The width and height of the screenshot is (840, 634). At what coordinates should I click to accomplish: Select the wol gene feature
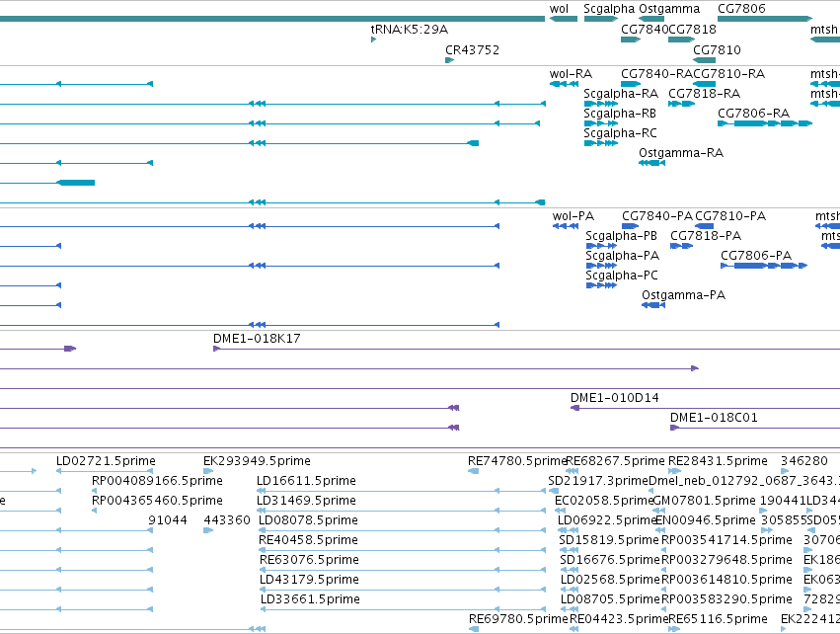tap(564, 19)
